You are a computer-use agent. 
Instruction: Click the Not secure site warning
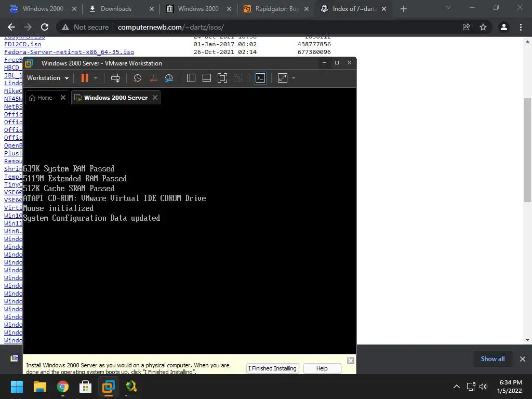click(x=85, y=27)
